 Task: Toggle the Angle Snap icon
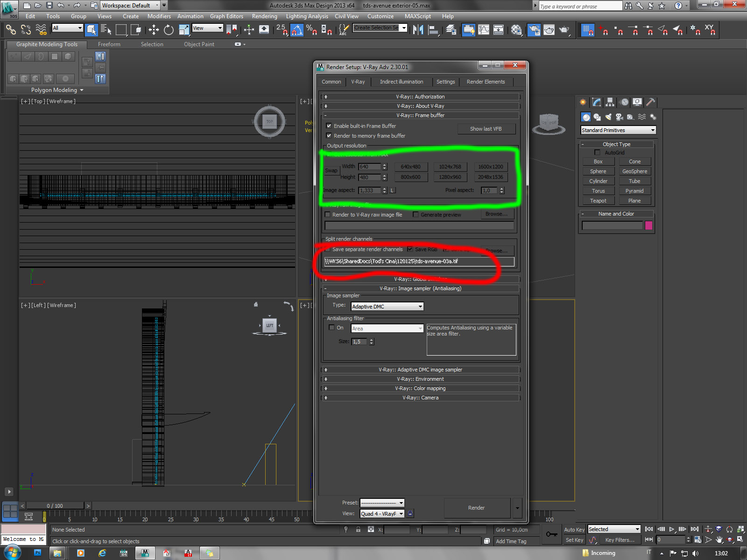pyautogui.click(x=297, y=30)
